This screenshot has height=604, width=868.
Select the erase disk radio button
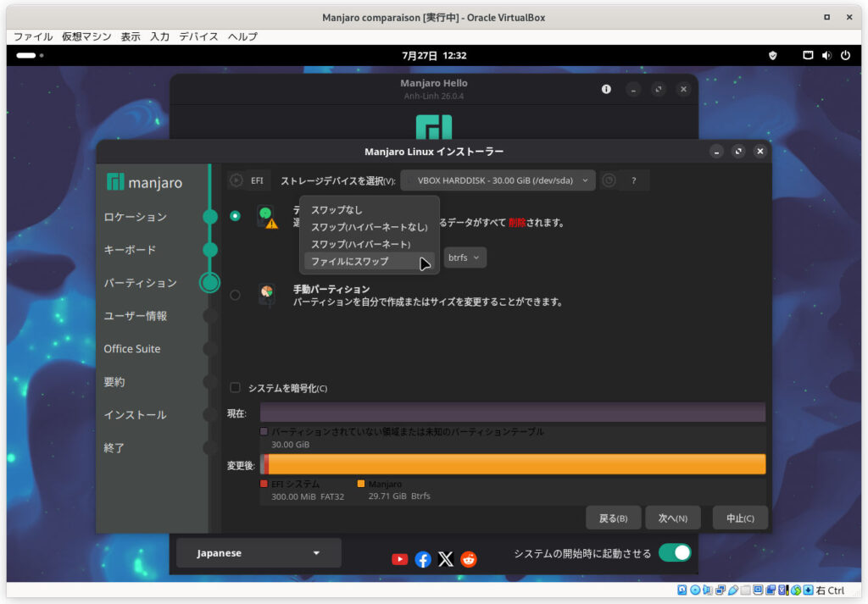(236, 216)
